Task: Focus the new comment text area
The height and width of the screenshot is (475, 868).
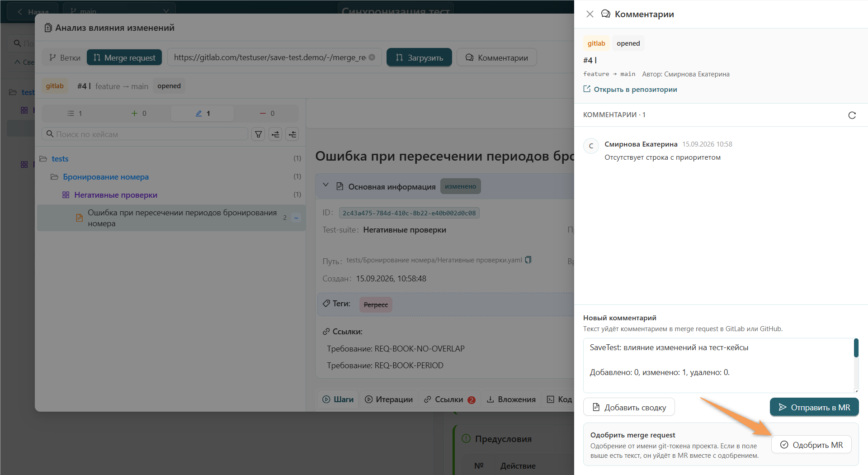Action: [718, 365]
